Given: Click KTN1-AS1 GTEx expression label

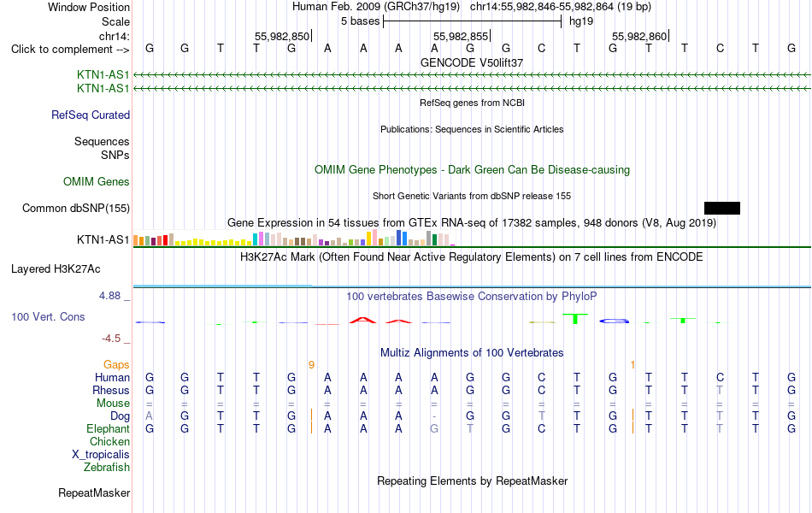Looking at the screenshot, I should tap(103, 240).
